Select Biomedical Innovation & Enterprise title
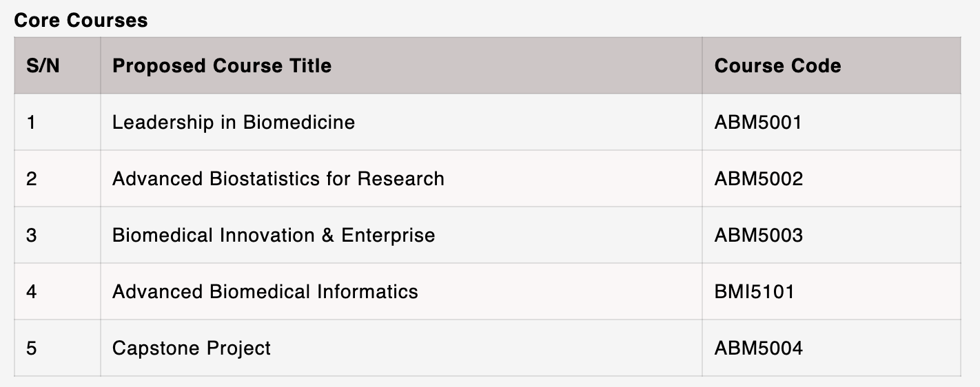Image resolution: width=980 pixels, height=387 pixels. pos(274,236)
